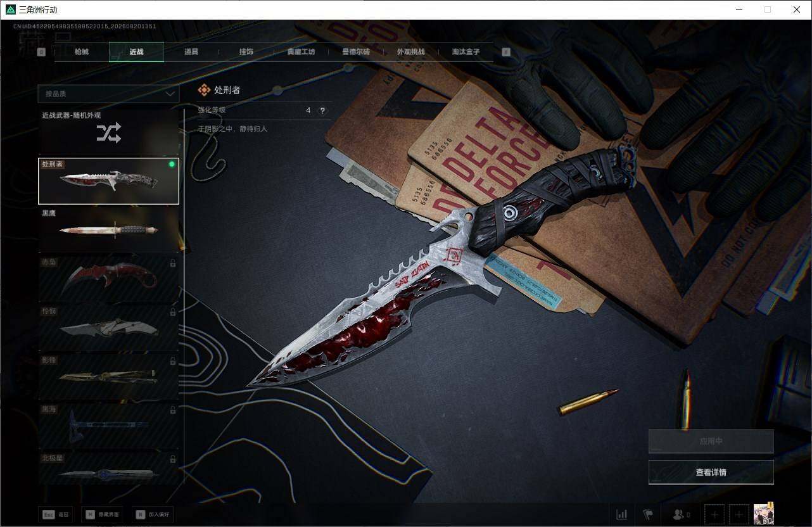
Task: Open the player avatar profile
Action: point(764,514)
